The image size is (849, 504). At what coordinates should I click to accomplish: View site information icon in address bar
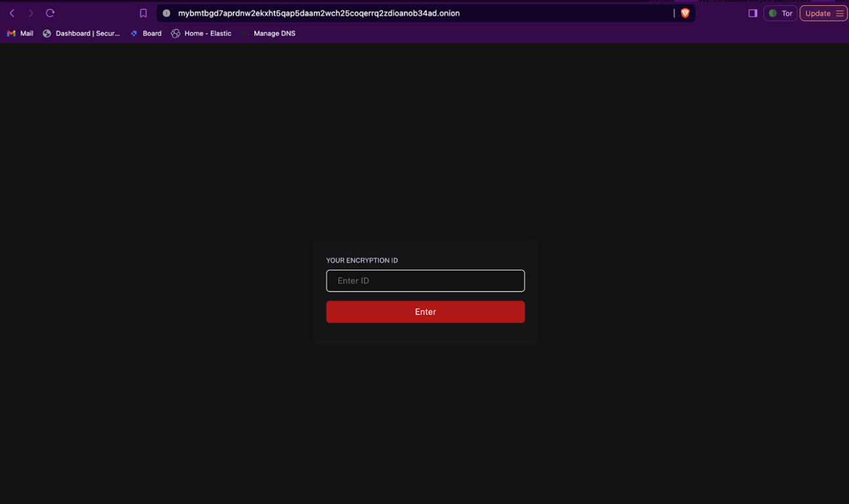click(x=166, y=13)
